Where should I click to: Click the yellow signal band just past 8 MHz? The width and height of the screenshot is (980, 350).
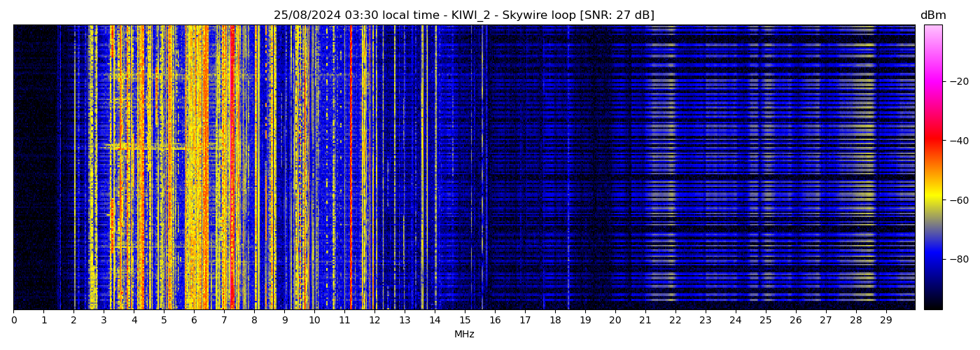(x=257, y=168)
